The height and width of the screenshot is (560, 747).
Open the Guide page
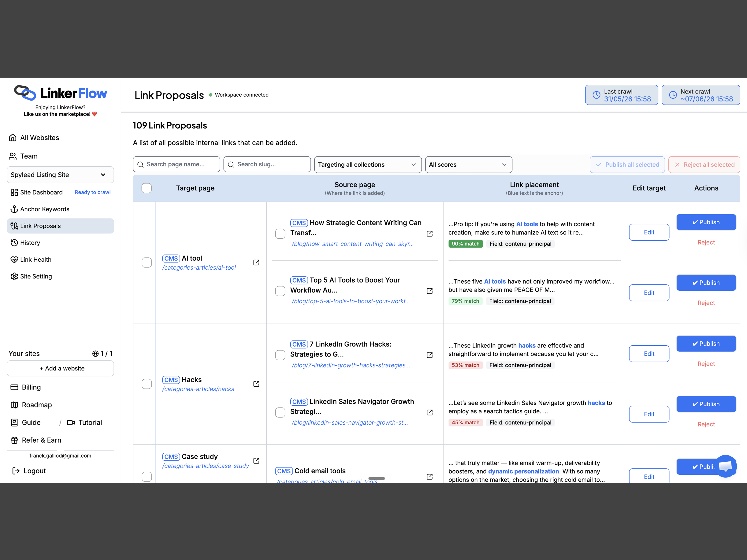26,423
